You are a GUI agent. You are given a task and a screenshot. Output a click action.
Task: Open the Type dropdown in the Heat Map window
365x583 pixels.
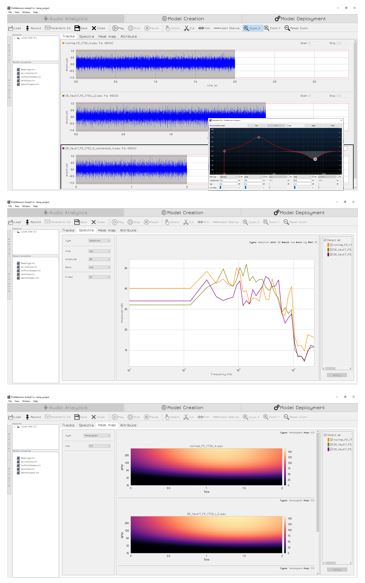click(97, 435)
